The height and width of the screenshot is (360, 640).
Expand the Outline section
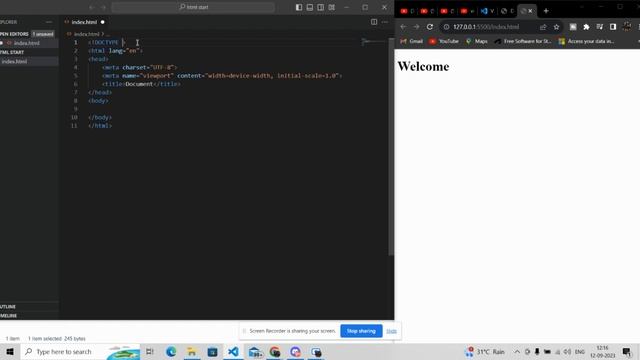coord(8,307)
